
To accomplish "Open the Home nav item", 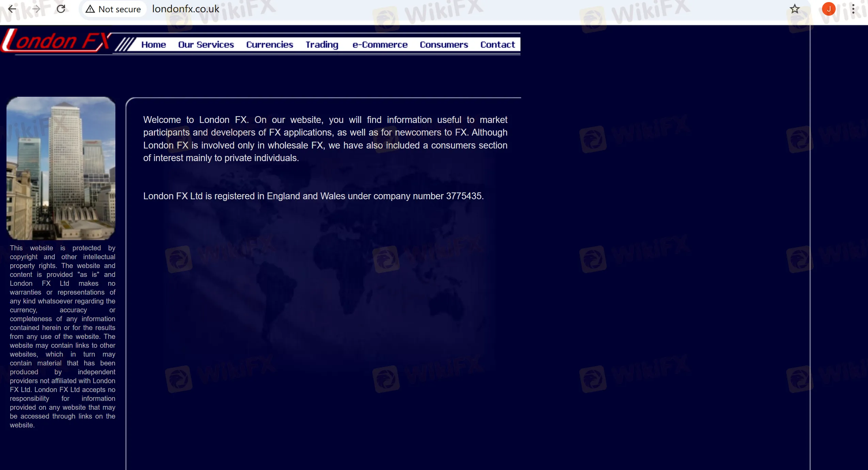I will point(154,45).
